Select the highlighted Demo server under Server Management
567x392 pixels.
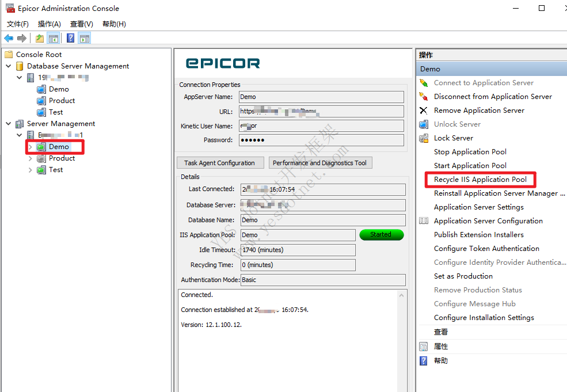tap(58, 146)
